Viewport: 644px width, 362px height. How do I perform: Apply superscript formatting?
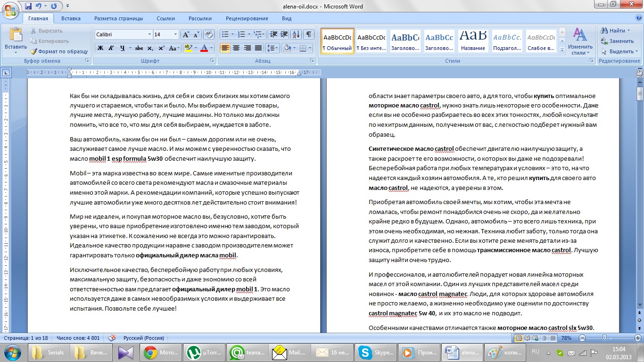coord(161,48)
